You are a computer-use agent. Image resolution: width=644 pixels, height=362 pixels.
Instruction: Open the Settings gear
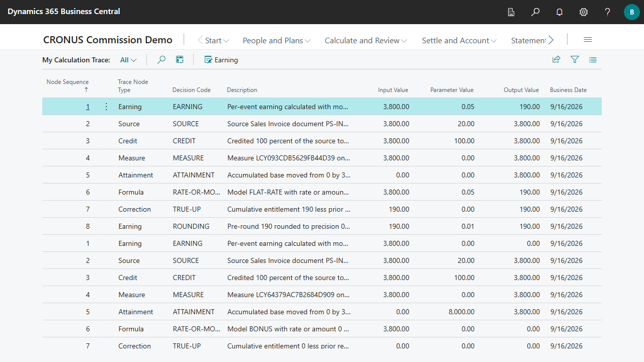coord(584,12)
